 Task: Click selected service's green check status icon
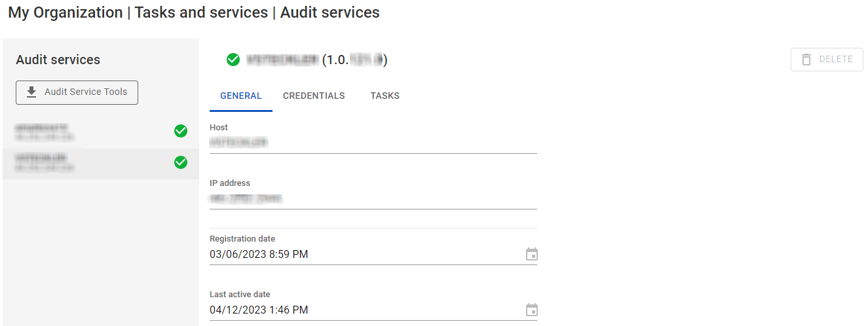coord(181,162)
